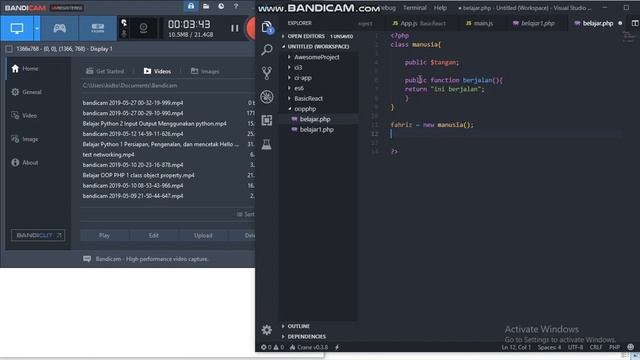Switch to Get Started tab in Bandicam

pyautogui.click(x=105, y=71)
